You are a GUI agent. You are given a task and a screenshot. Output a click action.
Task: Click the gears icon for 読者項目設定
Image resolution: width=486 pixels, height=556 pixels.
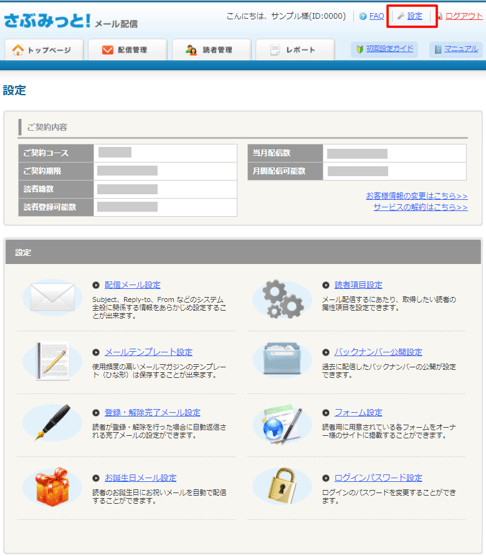283,299
